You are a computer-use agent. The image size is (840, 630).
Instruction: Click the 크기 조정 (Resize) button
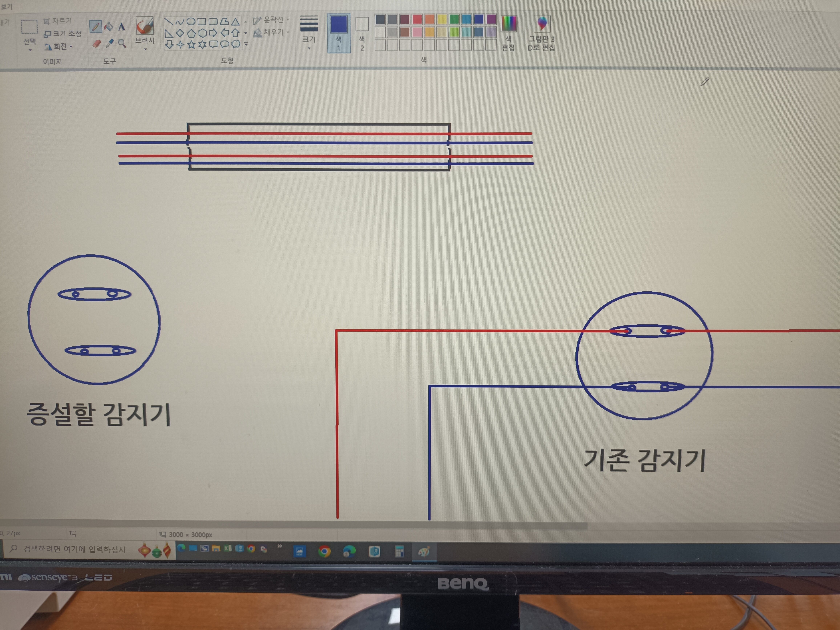(x=63, y=34)
